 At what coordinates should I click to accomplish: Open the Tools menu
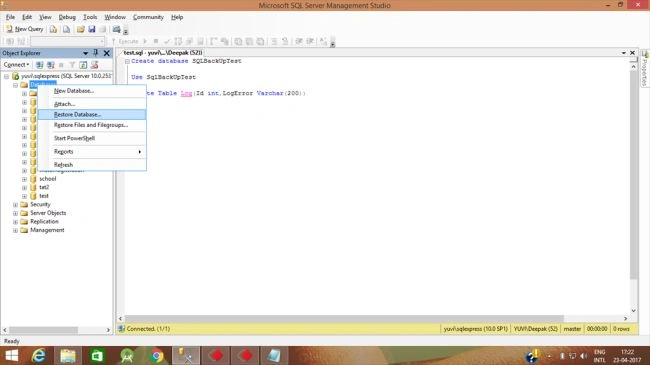[90, 17]
